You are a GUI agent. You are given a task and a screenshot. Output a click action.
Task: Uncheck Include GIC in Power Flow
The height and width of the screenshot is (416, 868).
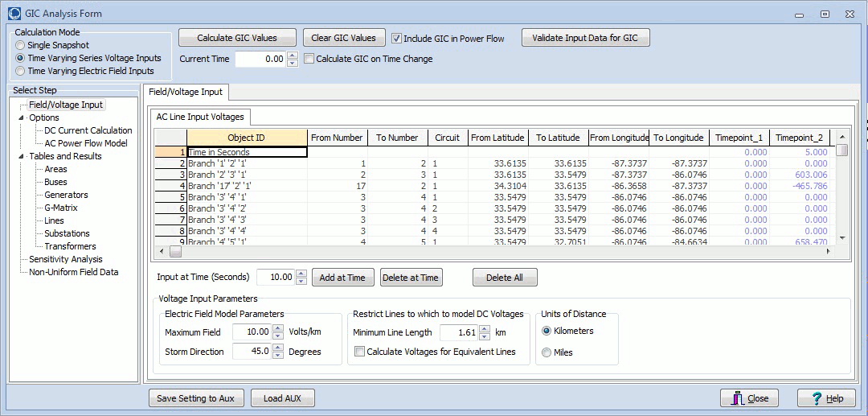pos(396,38)
